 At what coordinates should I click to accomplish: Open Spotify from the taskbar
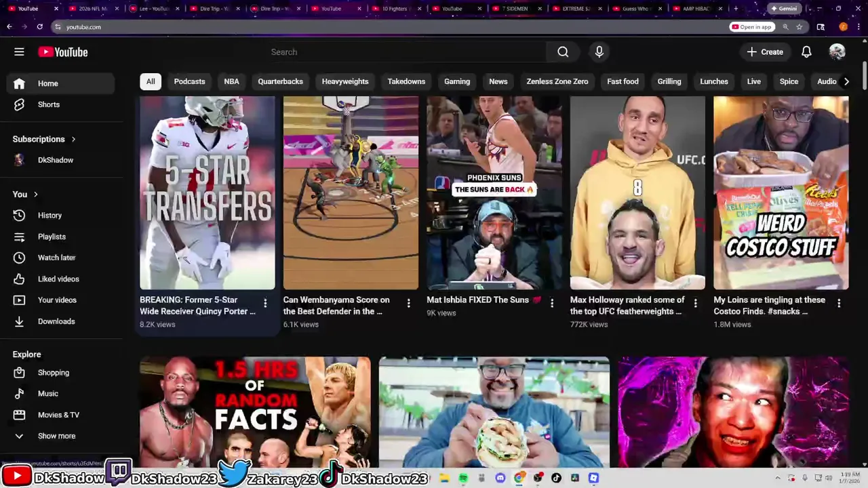463,479
